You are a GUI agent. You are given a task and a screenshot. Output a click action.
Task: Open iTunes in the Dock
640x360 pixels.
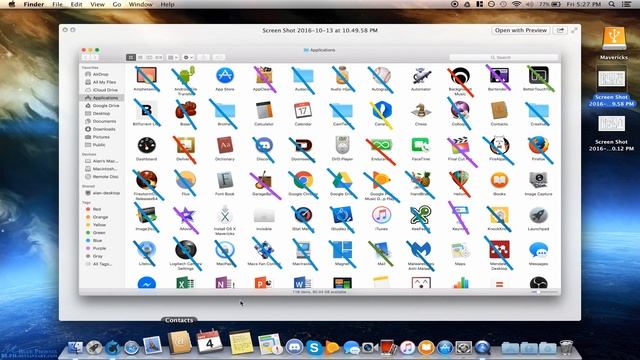(407, 347)
